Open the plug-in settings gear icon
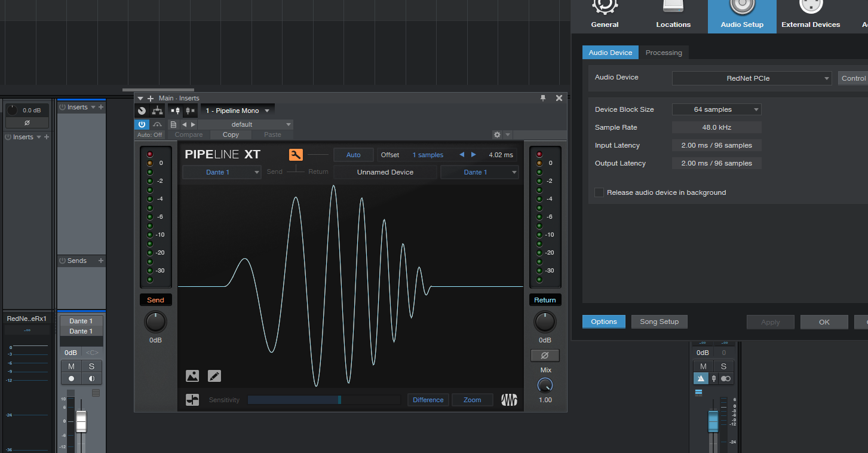This screenshot has width=868, height=453. [x=497, y=135]
